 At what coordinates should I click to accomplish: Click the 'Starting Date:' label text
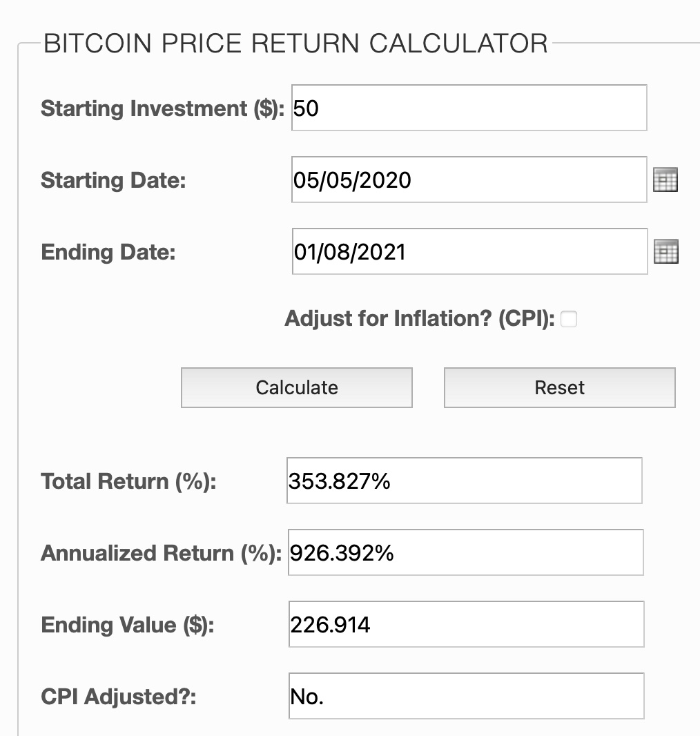113,180
